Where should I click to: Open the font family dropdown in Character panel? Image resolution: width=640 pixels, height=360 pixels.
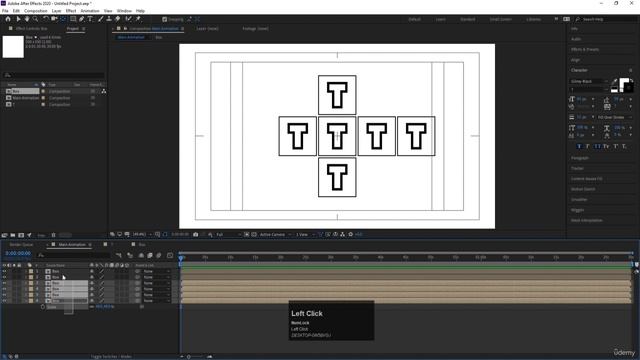pyautogui.click(x=589, y=81)
